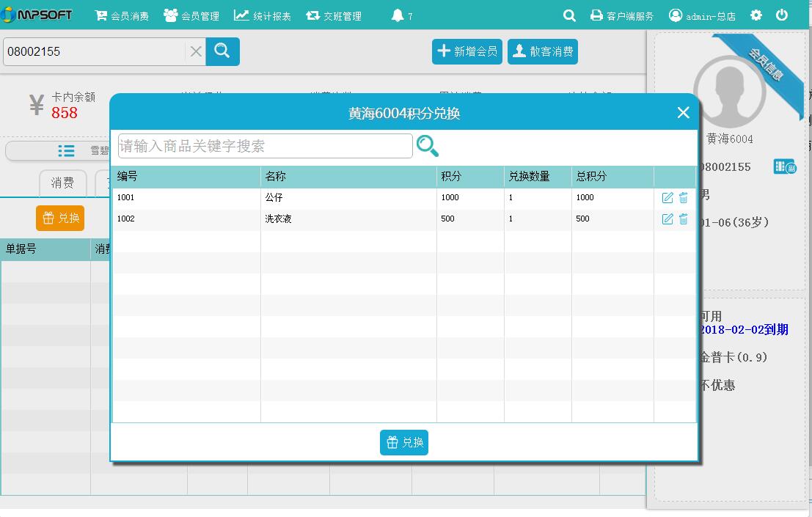The width and height of the screenshot is (812, 517).
Task: Open the settings gear icon
Action: 756,15
